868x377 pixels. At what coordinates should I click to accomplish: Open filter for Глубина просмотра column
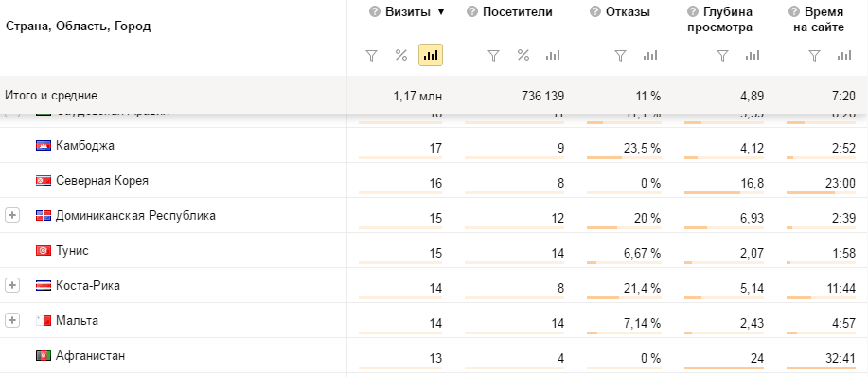pos(722,55)
